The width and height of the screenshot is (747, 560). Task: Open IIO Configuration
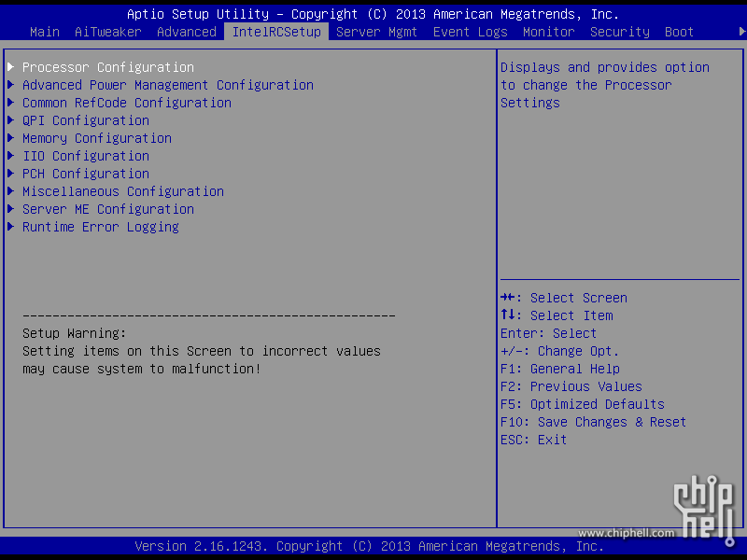click(x=86, y=156)
